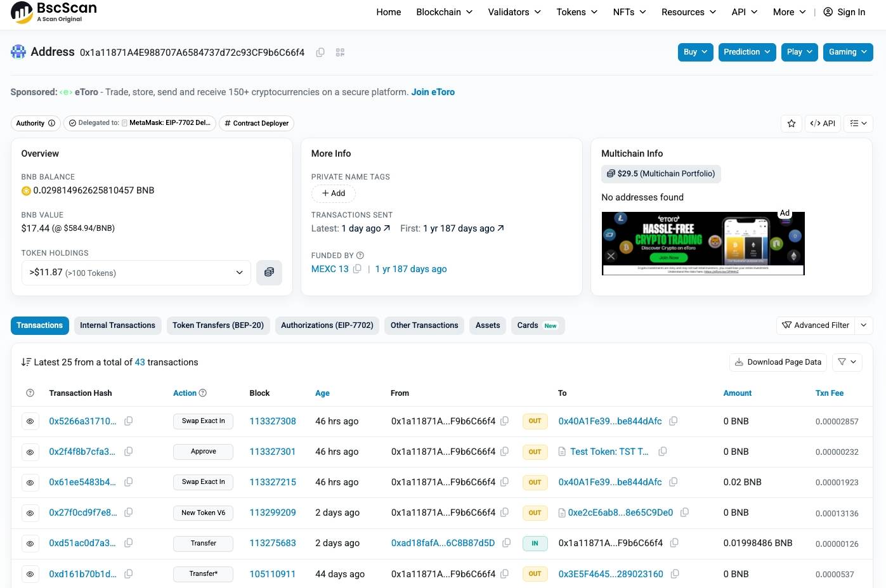Screen dimensions: 886x588
Task: Expand the Blockchain menu
Action: coord(444,12)
